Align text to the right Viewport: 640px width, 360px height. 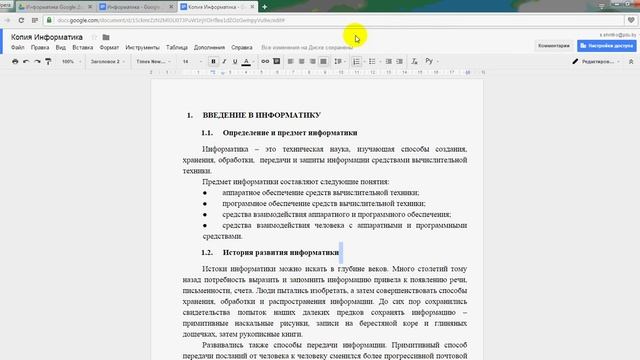(313, 62)
